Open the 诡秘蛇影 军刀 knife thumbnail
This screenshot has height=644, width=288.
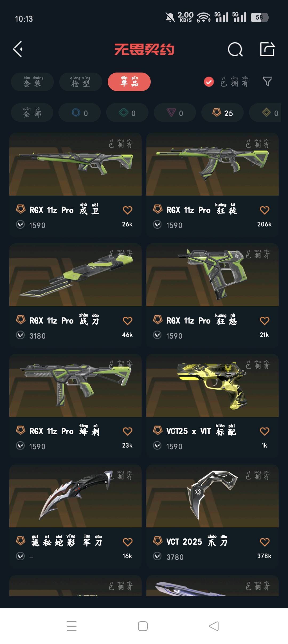click(x=75, y=496)
